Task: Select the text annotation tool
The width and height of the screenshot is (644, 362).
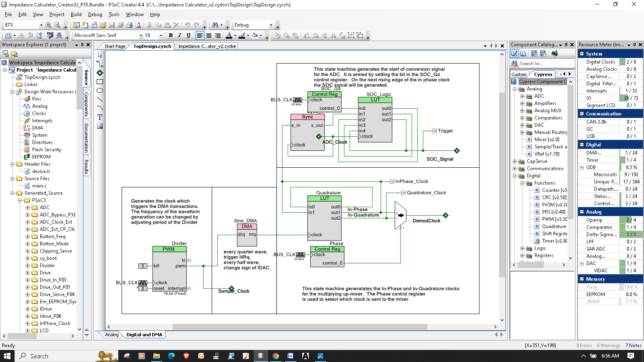Action: pos(100,117)
